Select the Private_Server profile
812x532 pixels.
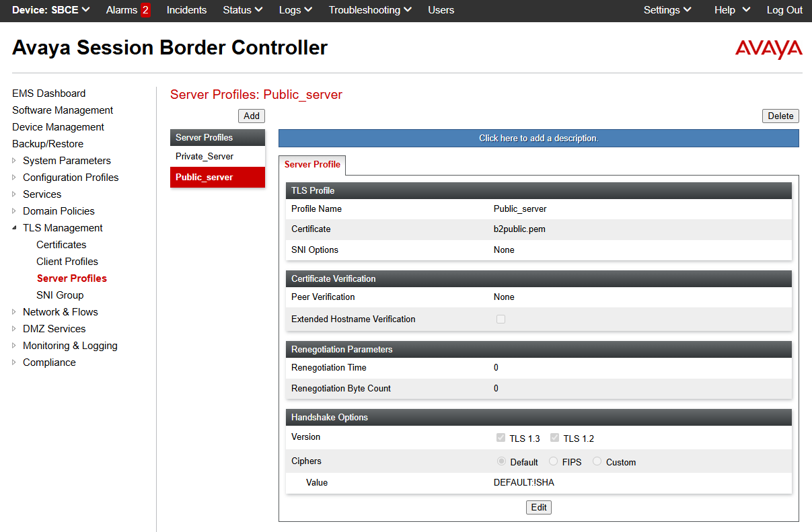tap(205, 156)
